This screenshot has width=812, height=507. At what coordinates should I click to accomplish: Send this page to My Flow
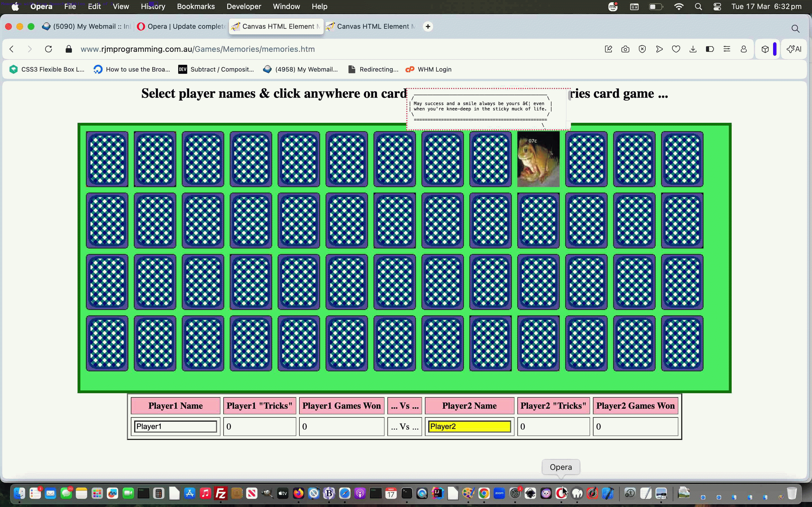(x=659, y=49)
